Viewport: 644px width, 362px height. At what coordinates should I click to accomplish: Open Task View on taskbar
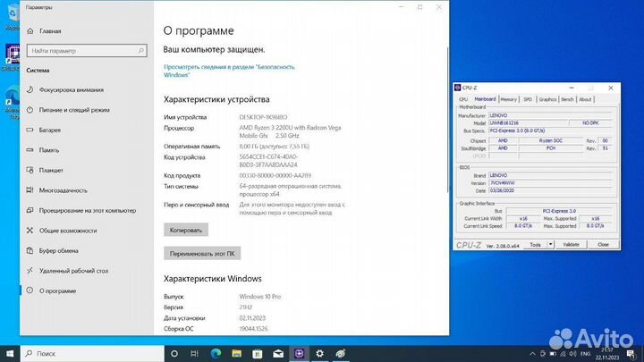point(195,353)
